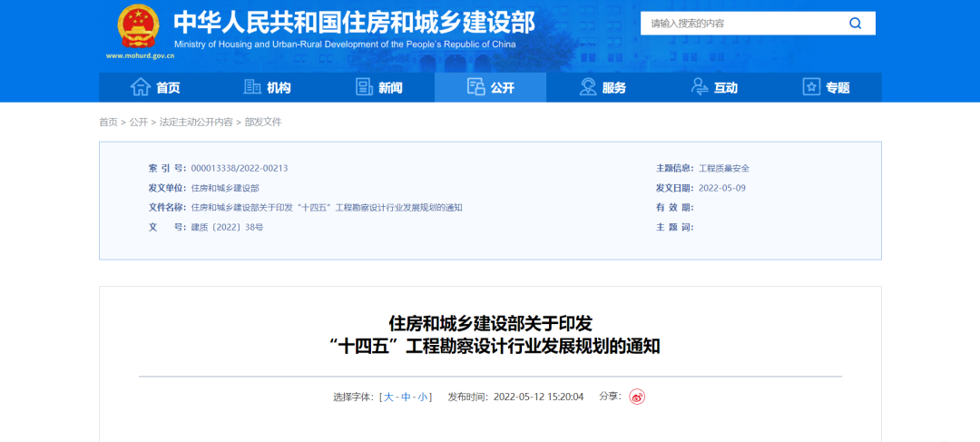Screen dimensions: 980x442
Task: Open the 服务 navigation tab
Action: pos(613,88)
